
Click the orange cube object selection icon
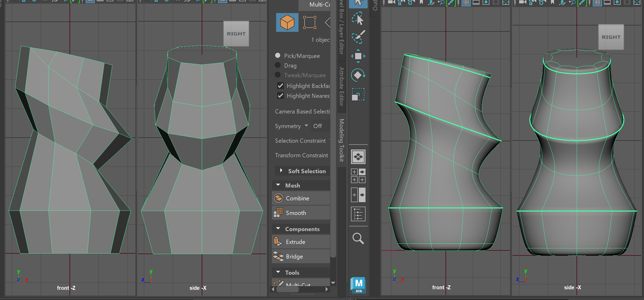pos(287,22)
